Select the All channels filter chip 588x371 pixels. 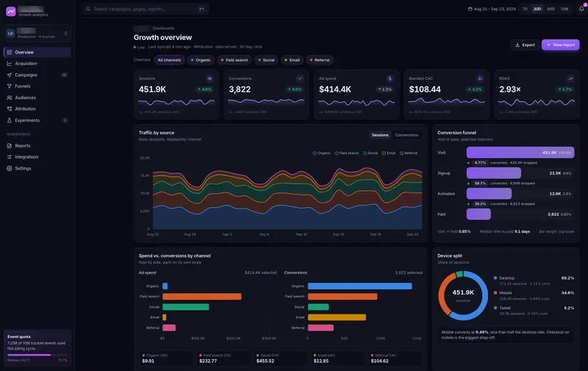(x=169, y=60)
